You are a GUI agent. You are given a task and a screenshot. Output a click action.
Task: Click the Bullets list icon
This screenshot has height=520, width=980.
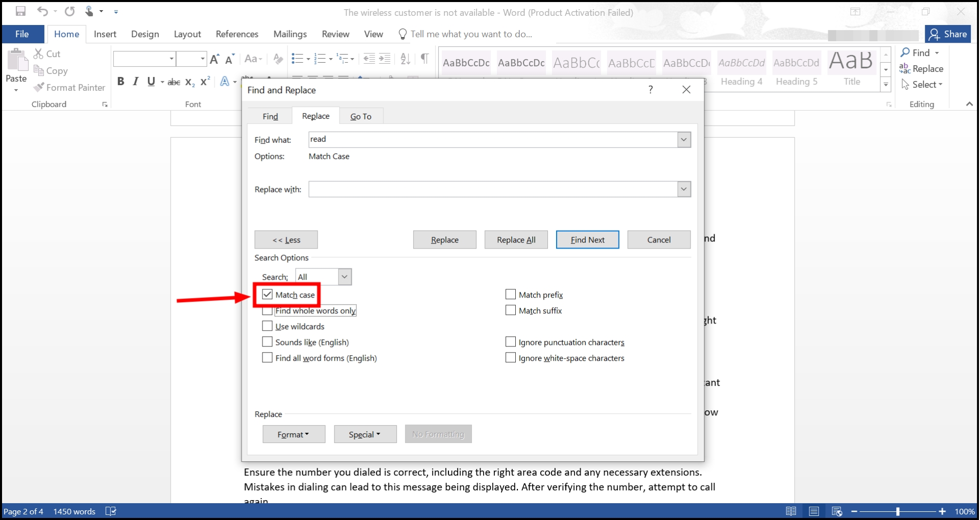point(297,59)
